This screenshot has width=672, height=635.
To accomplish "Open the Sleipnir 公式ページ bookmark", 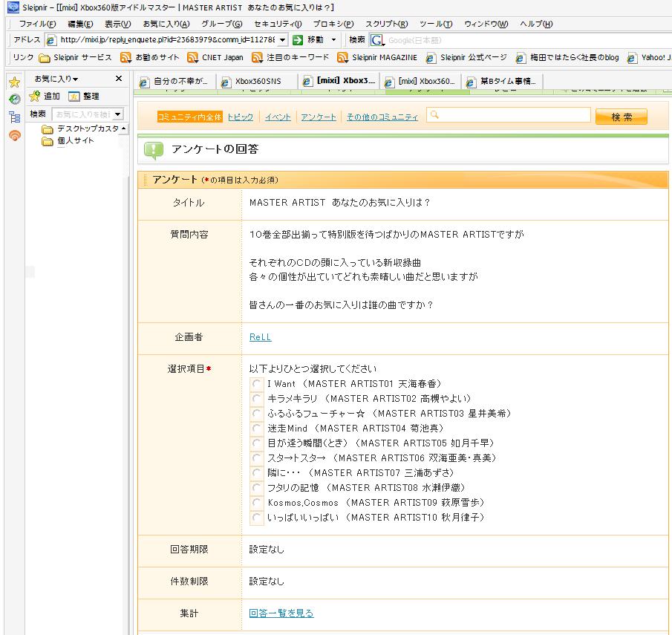I will point(466,57).
